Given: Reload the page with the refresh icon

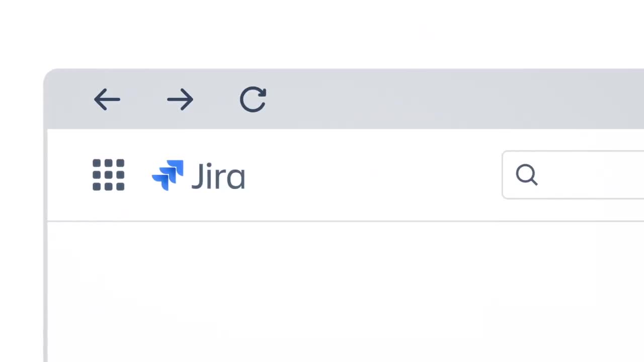Looking at the screenshot, I should 253,99.
